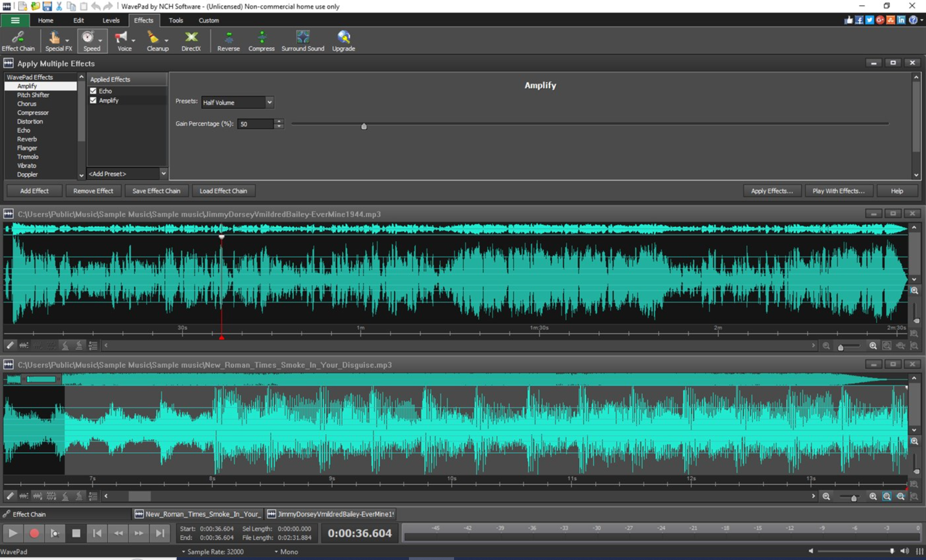Select the Compress effect icon
926x560 pixels.
[261, 40]
